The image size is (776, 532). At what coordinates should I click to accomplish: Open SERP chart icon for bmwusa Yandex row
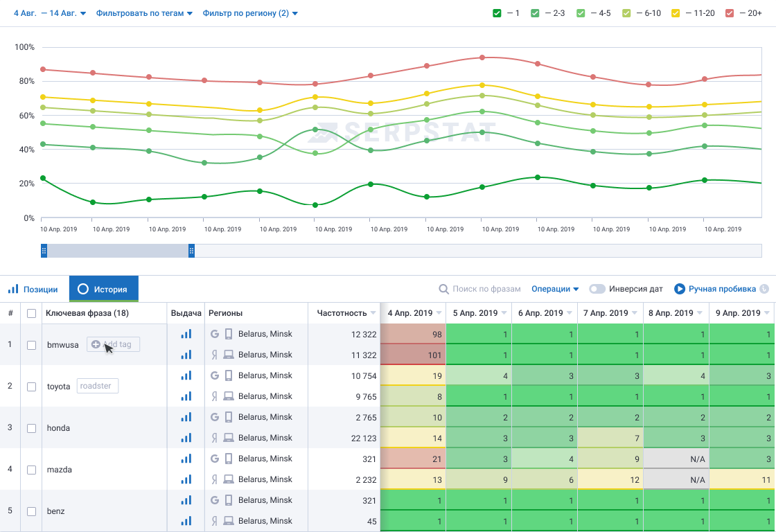click(x=186, y=355)
